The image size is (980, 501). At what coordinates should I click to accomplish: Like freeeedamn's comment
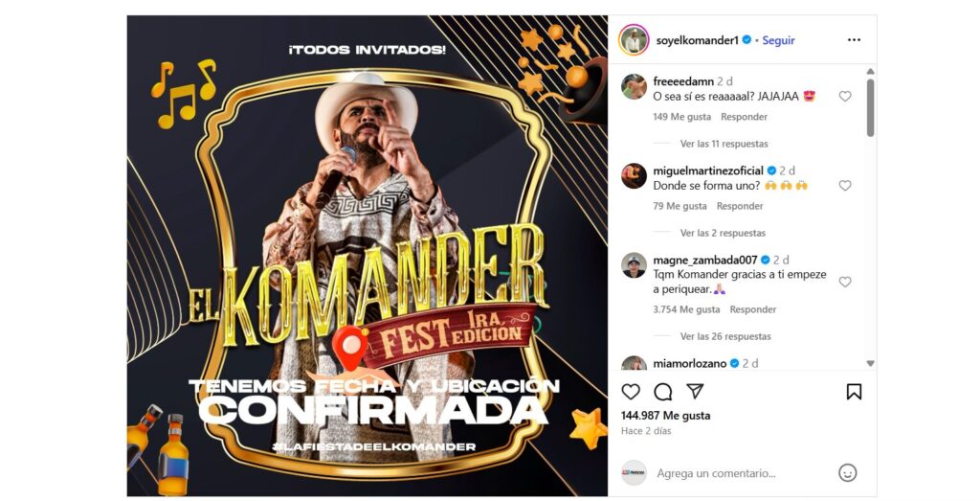(845, 97)
